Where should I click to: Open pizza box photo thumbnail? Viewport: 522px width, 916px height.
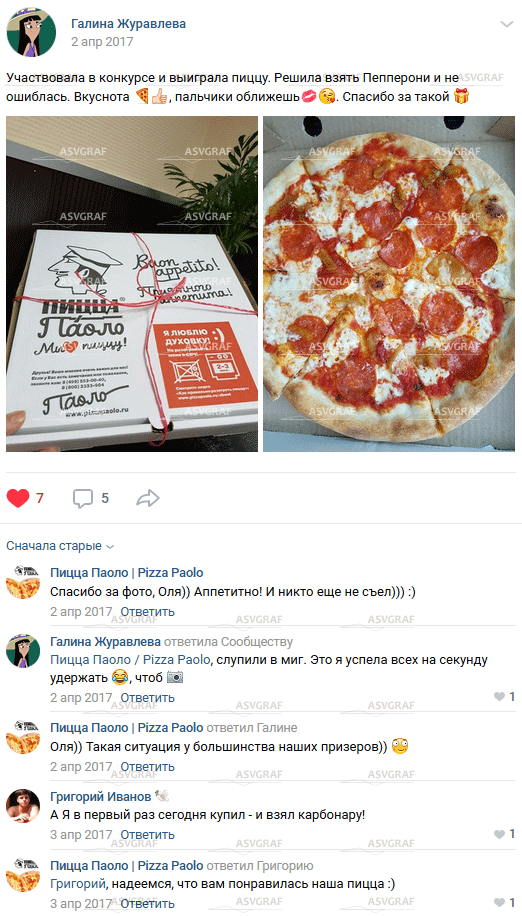tap(132, 284)
